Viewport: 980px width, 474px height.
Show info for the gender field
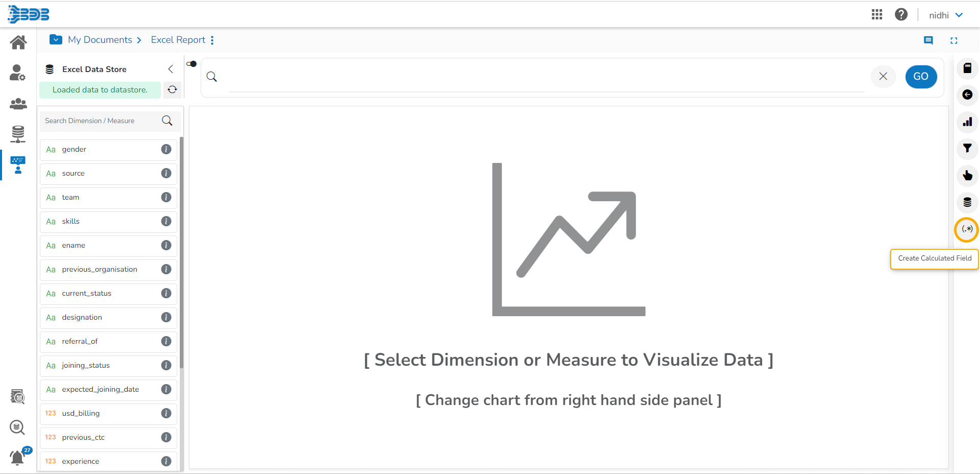pyautogui.click(x=166, y=149)
